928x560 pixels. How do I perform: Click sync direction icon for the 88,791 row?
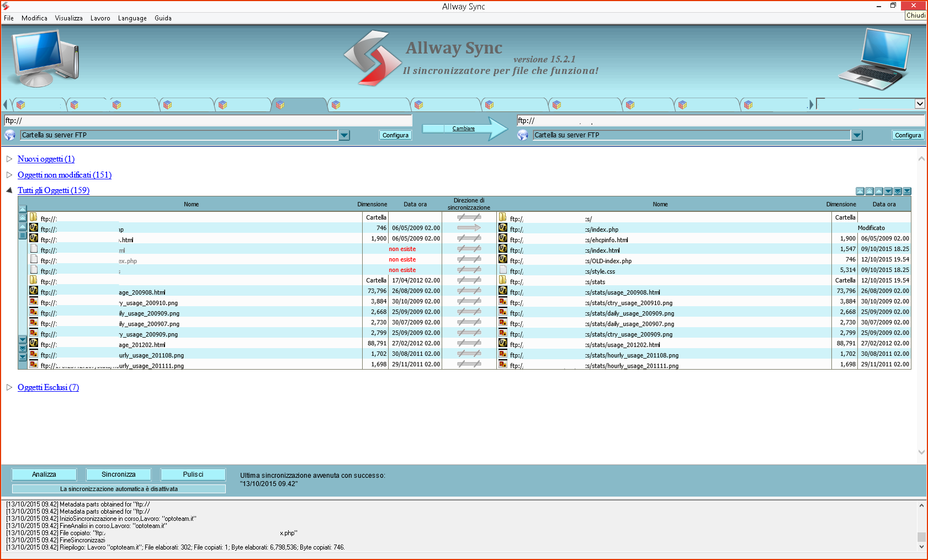coord(469,343)
